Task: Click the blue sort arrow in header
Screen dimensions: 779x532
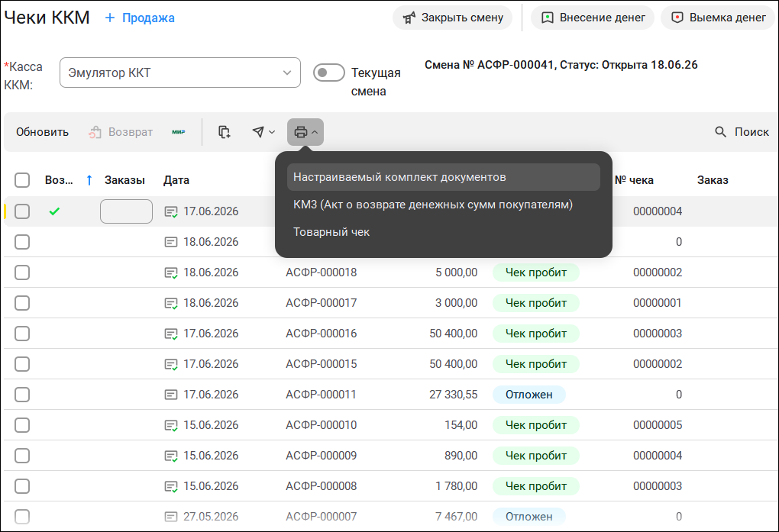Action: pyautogui.click(x=89, y=180)
